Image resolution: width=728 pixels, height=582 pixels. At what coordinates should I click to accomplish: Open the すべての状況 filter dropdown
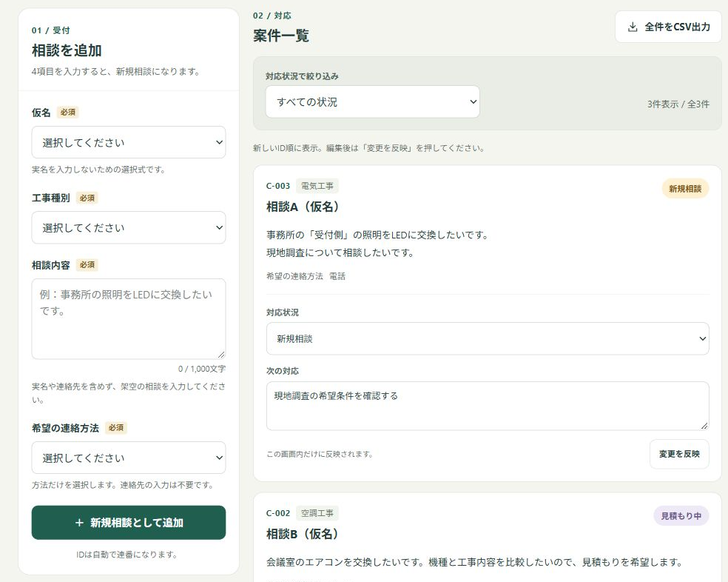pyautogui.click(x=372, y=101)
